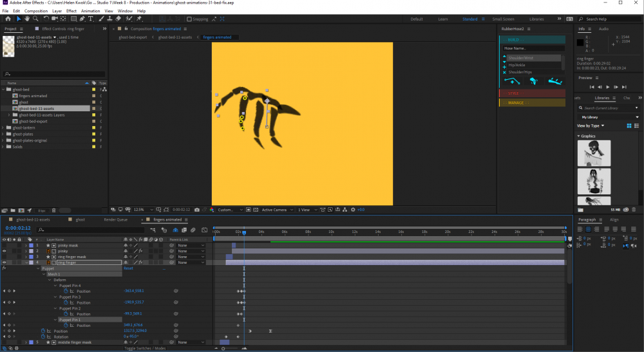Click Position stopwatch under Puppet Pin 4

tap(65, 291)
